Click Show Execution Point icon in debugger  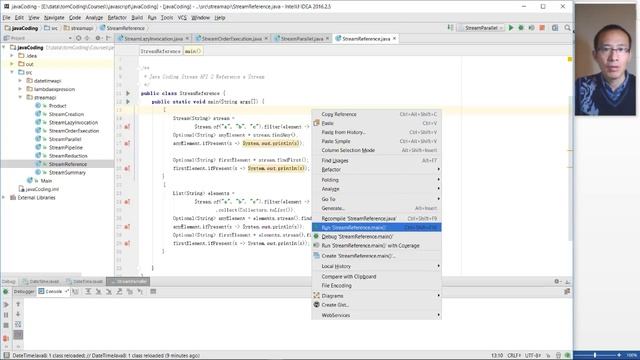76,291
